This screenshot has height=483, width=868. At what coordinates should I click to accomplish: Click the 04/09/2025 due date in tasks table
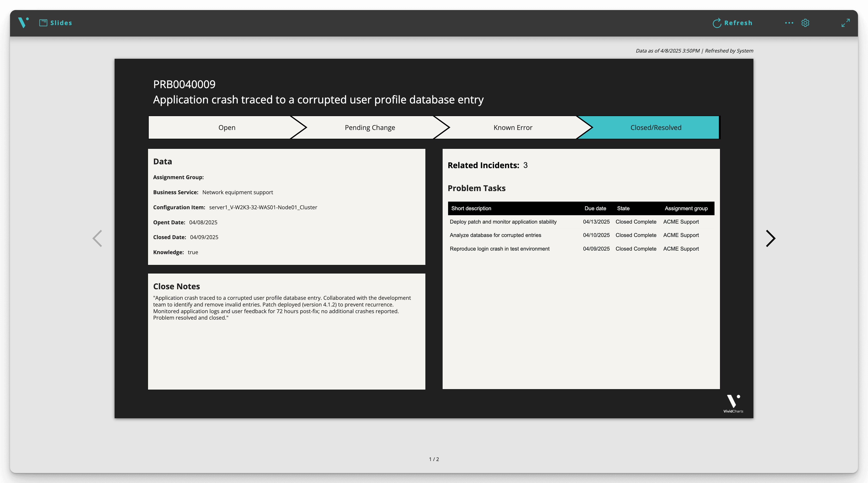(x=596, y=249)
